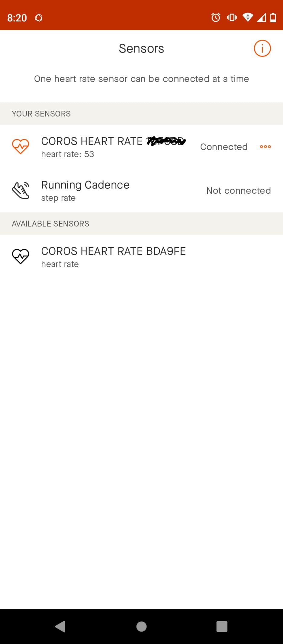Tap the alarm clock status bar icon
The image size is (283, 644).
point(215,18)
